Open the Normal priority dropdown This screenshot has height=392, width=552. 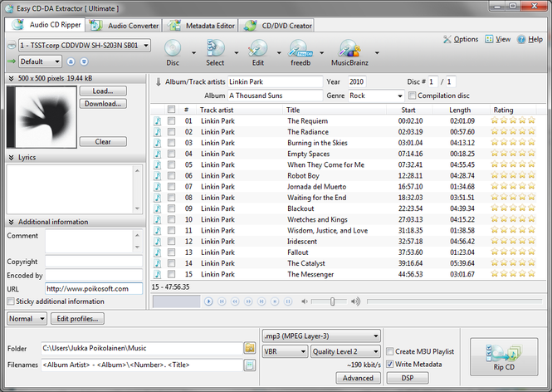pyautogui.click(x=27, y=319)
